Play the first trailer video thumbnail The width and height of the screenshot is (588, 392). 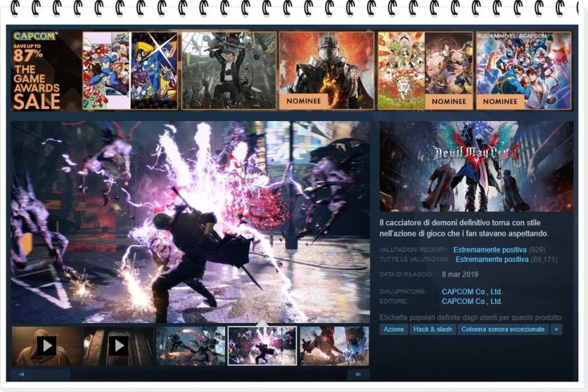pos(46,346)
